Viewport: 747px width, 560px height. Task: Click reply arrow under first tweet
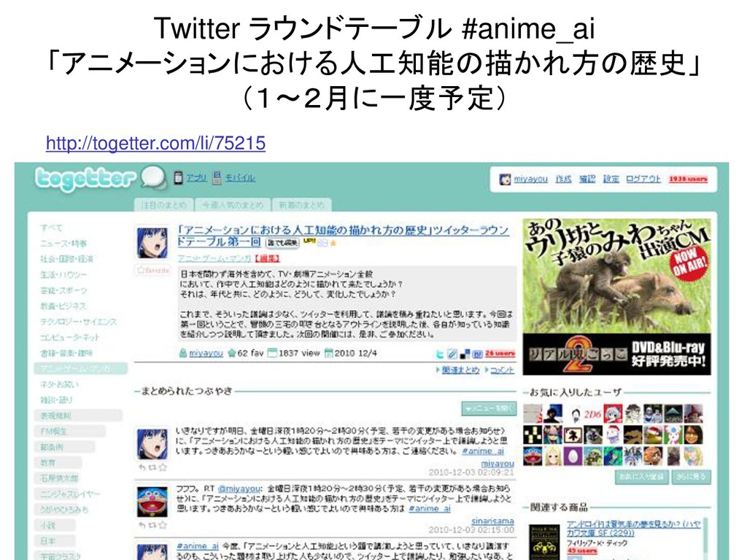click(142, 467)
